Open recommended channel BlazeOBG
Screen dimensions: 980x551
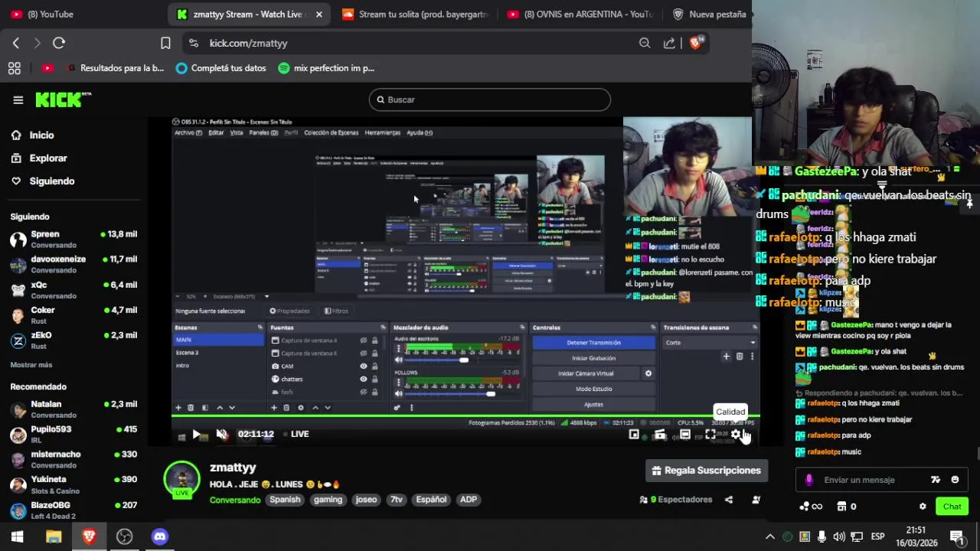pyautogui.click(x=73, y=510)
